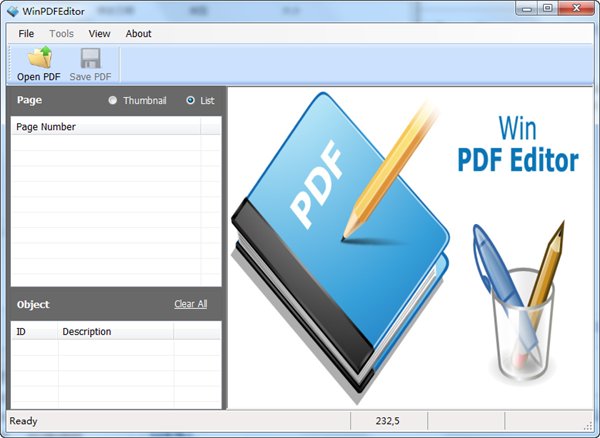600x438 pixels.
Task: Minimize the WinPDFEditor window
Action: (527, 8)
